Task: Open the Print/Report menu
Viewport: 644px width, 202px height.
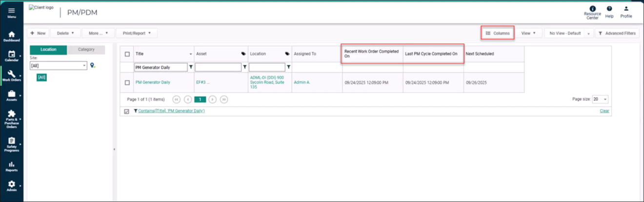Action: [x=137, y=33]
